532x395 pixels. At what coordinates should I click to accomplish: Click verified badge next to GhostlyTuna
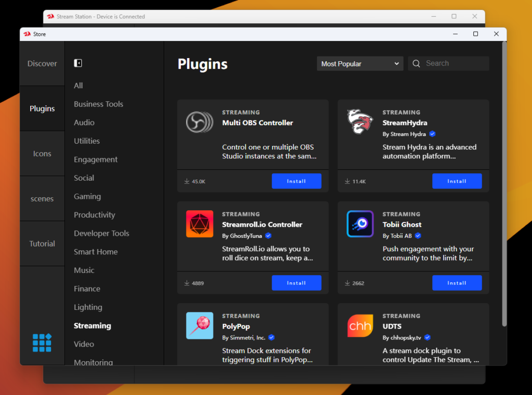click(269, 236)
